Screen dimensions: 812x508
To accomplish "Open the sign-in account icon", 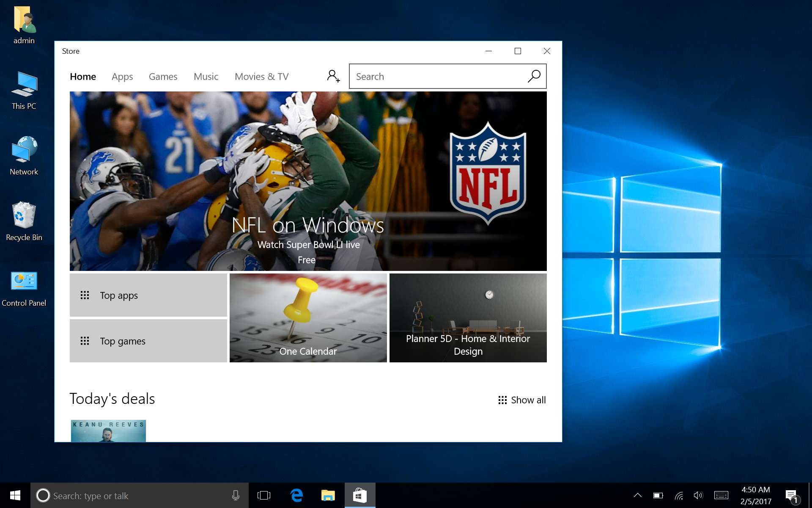I will pyautogui.click(x=333, y=76).
